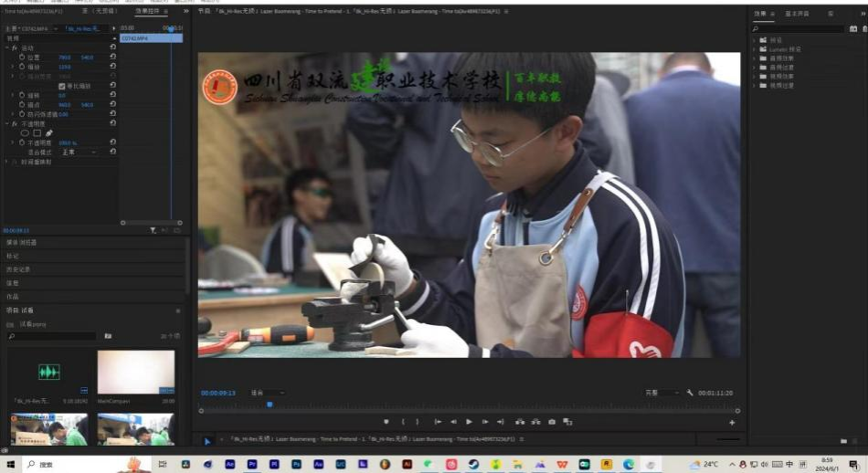This screenshot has width=868, height=473.
Task: Export a frame with the camera icon
Action: pos(552,422)
